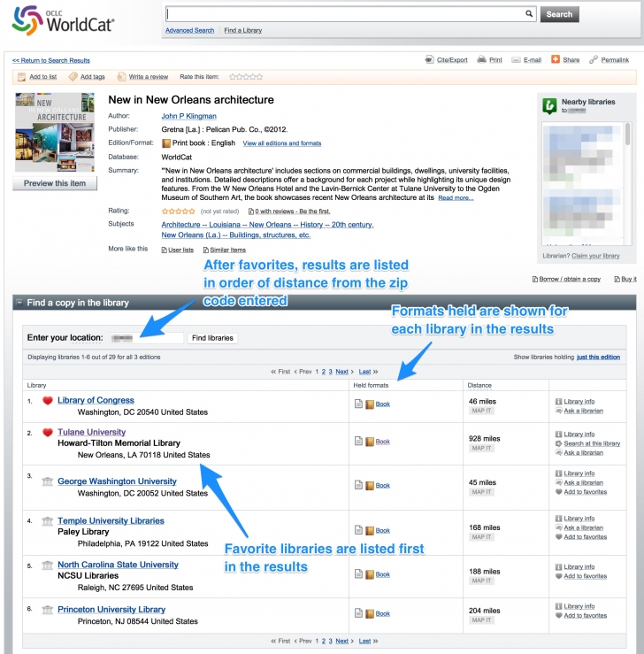Click the Permalink chain icon

tap(594, 59)
